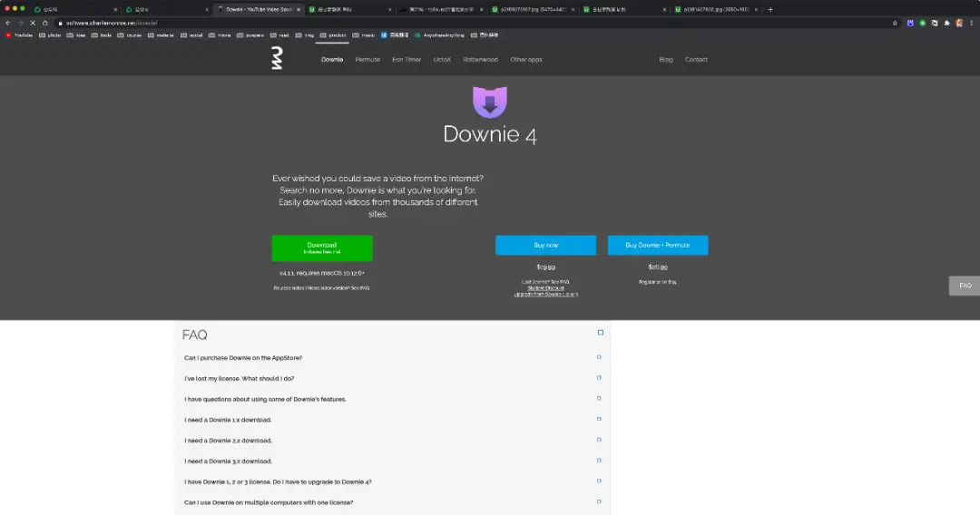Open the Extensions puzzle-piece menu

tap(946, 23)
